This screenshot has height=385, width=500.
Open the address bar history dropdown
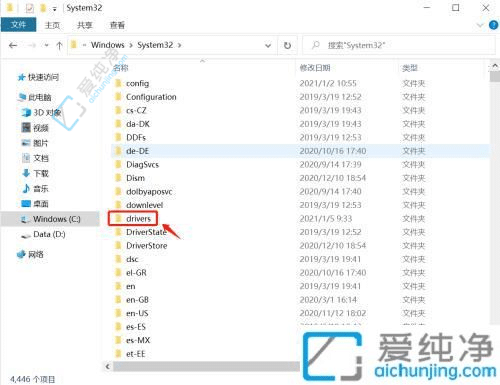coord(268,45)
